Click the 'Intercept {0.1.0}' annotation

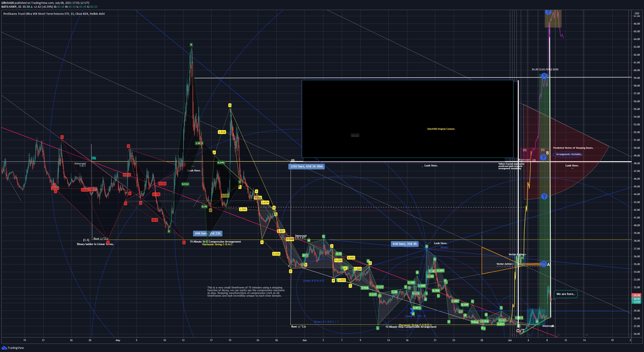point(301,237)
